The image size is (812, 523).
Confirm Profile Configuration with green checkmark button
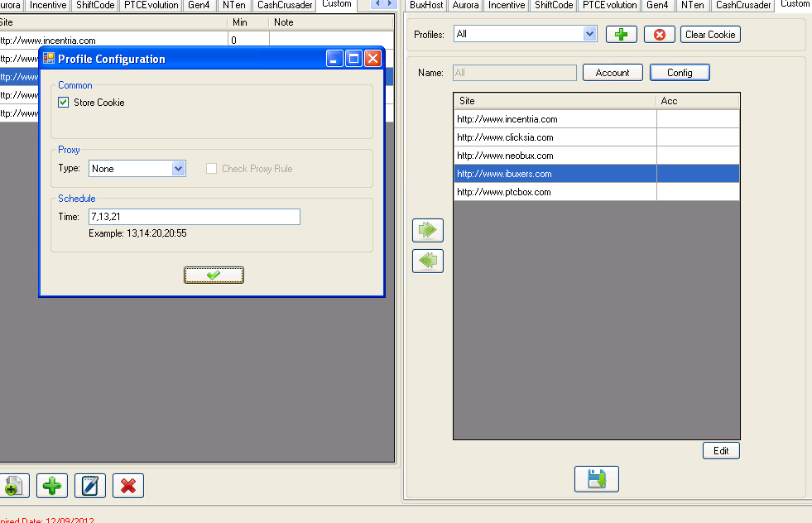click(214, 275)
